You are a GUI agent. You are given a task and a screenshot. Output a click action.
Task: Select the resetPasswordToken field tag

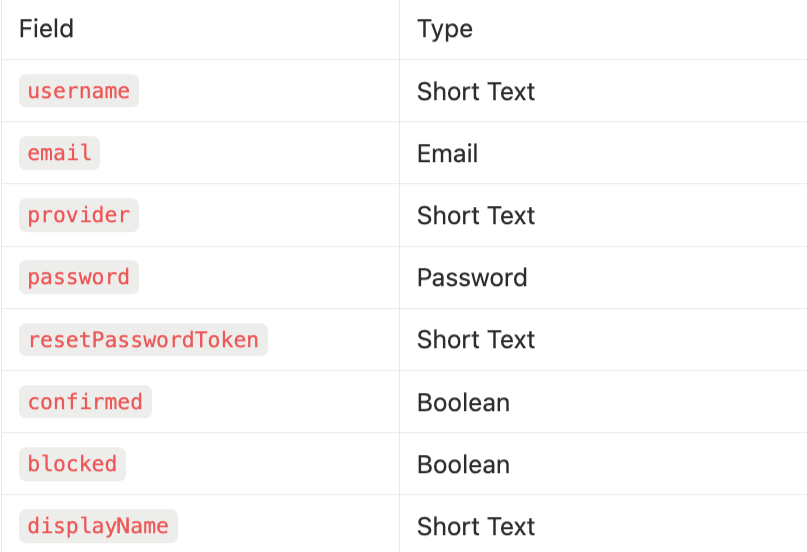point(143,340)
